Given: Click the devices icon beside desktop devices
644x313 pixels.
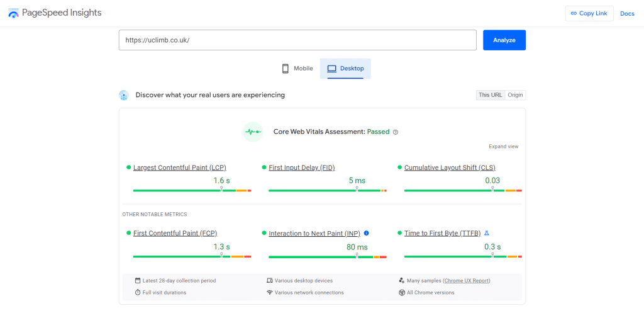Looking at the screenshot, I should click(270, 280).
